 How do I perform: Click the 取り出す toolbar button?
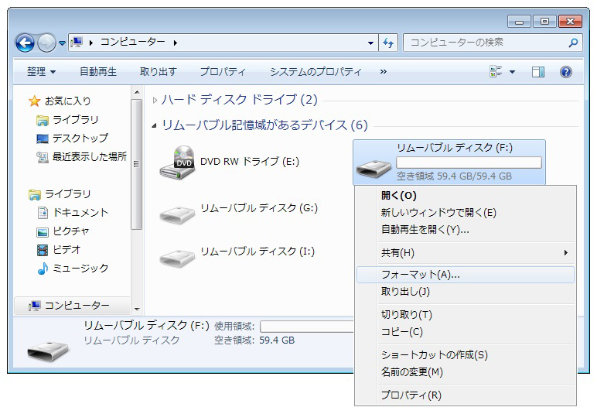click(158, 72)
